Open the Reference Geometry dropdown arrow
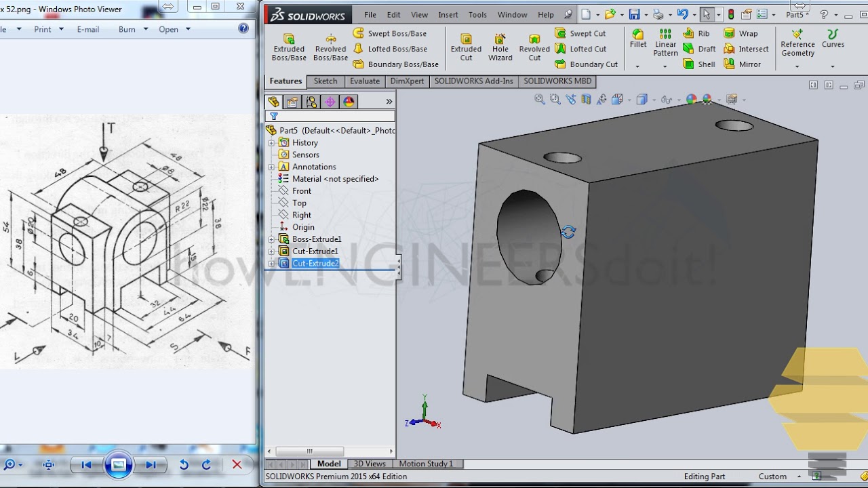 pos(797,66)
